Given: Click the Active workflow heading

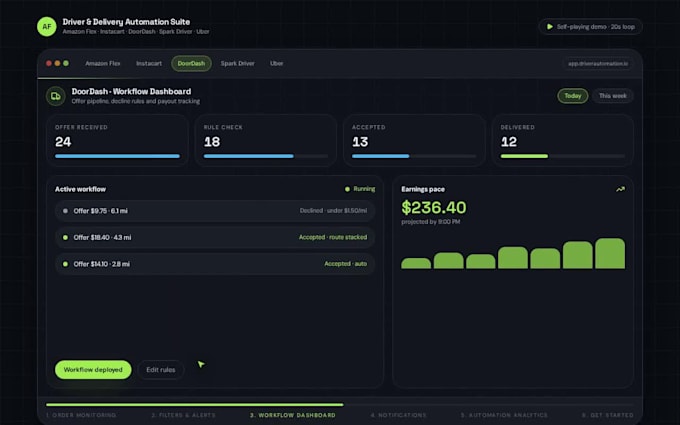Looking at the screenshot, I should [80, 190].
